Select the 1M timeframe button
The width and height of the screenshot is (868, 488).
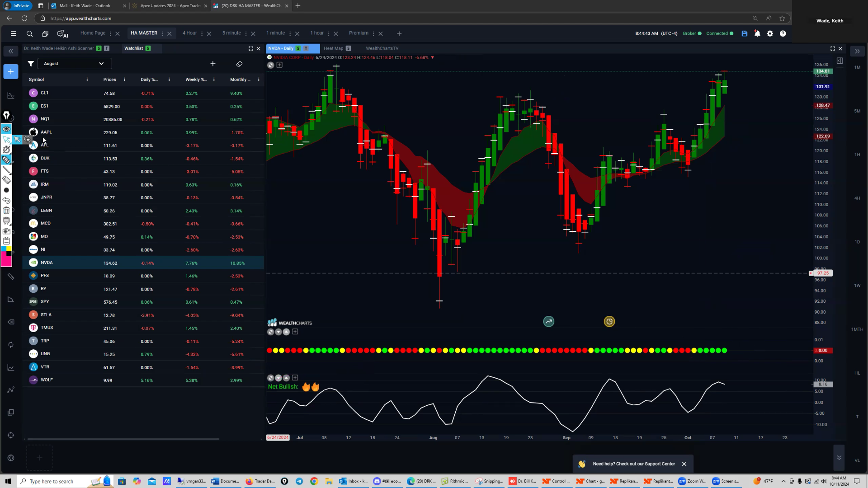click(x=857, y=67)
